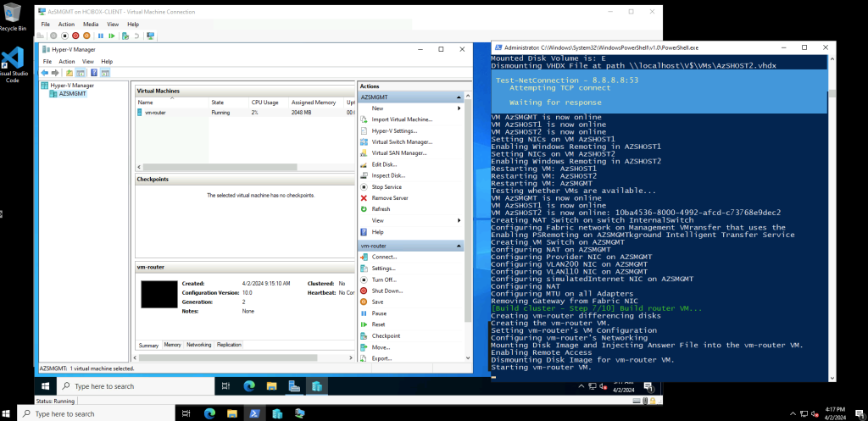Select the Hyper-V Manager root tree node
The width and height of the screenshot is (868, 421).
pos(72,86)
